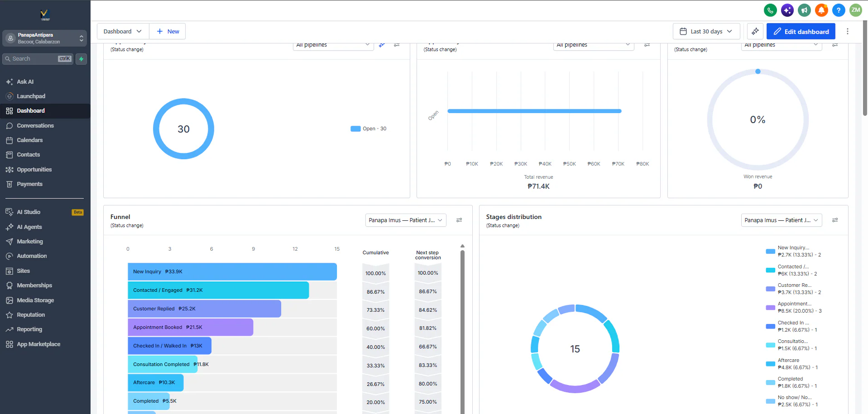Open the Stages distribution pipeline dropdown
Image resolution: width=868 pixels, height=414 pixels.
click(x=782, y=220)
